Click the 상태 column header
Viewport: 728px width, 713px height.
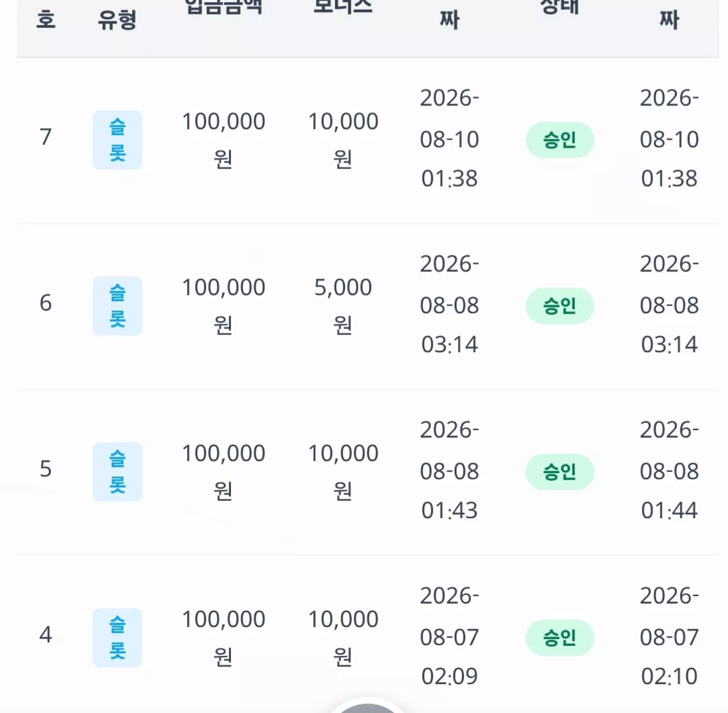click(x=559, y=7)
